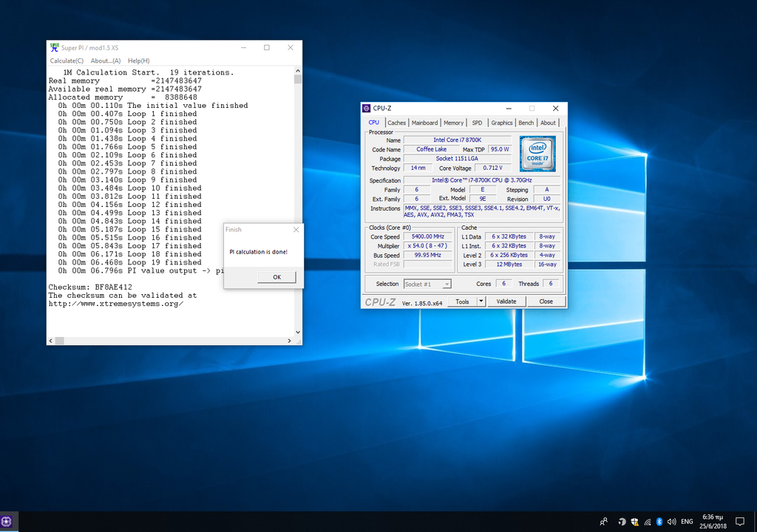Screen dimensions: 757x532
Task: Expand the Tools dropdown arrow
Action: pyautogui.click(x=481, y=301)
